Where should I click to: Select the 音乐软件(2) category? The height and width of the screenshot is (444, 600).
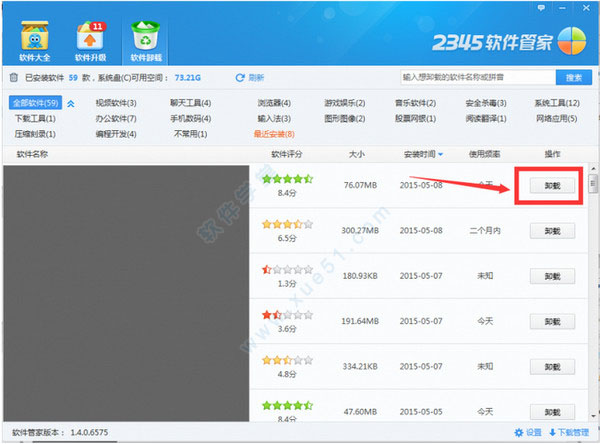(416, 103)
